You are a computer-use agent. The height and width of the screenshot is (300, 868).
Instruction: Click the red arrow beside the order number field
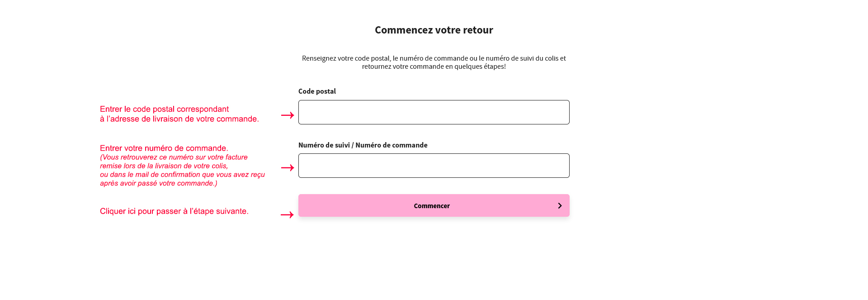[x=288, y=167]
